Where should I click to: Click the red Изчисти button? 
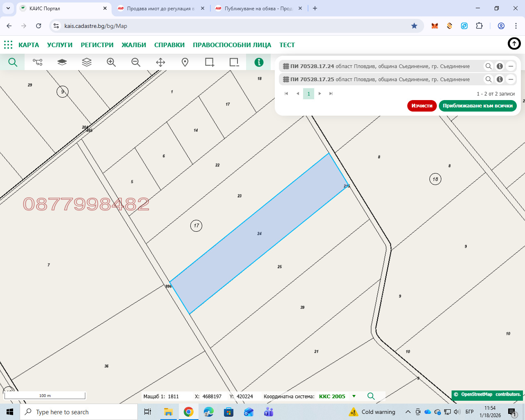tap(422, 105)
